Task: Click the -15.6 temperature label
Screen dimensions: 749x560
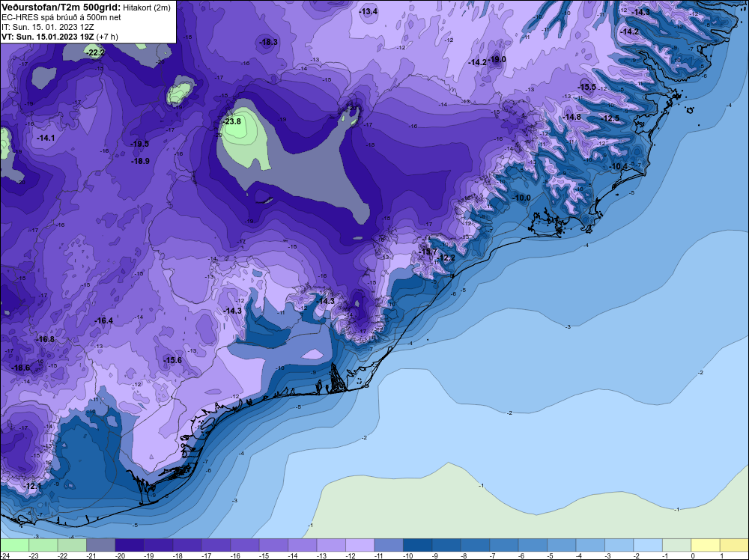Action: pos(172,360)
